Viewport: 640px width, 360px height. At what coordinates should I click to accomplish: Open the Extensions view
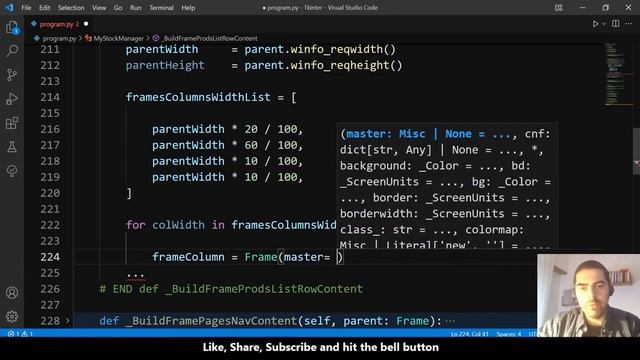[x=12, y=123]
